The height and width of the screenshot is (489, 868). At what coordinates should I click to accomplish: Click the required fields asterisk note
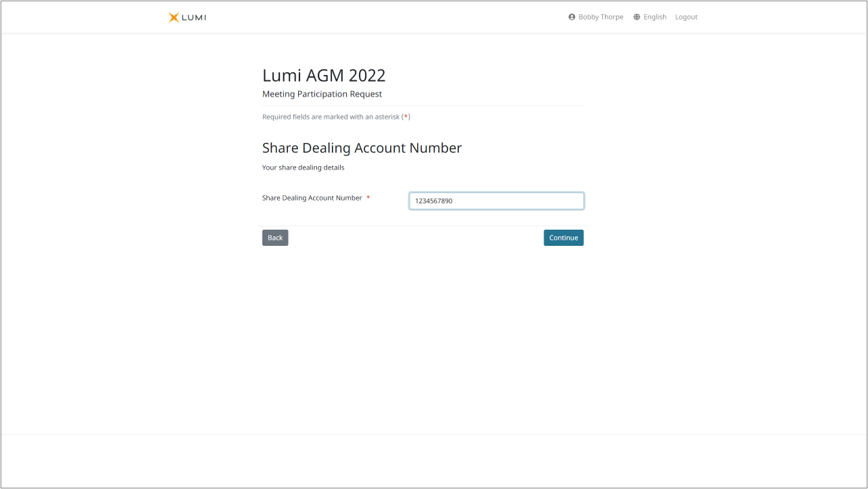point(336,116)
